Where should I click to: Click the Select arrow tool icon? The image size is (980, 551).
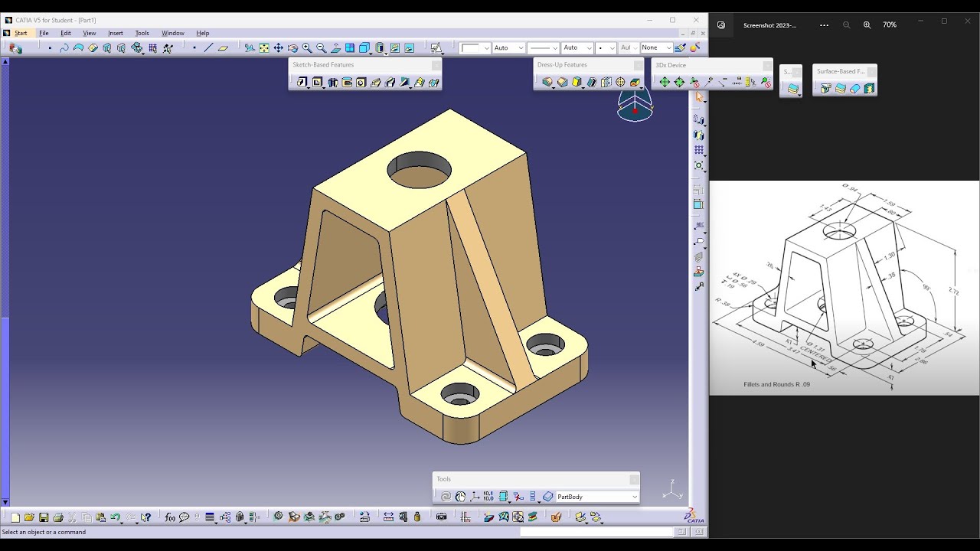(x=699, y=97)
